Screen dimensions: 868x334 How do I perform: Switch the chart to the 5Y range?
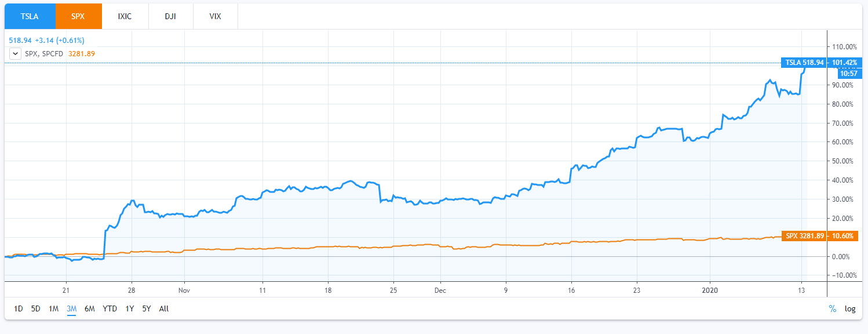147,308
